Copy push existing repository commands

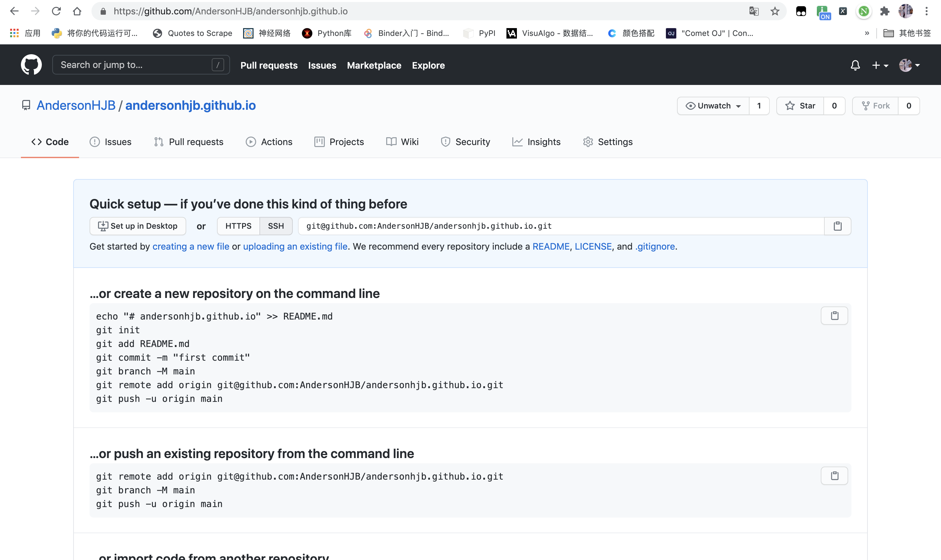[834, 475]
